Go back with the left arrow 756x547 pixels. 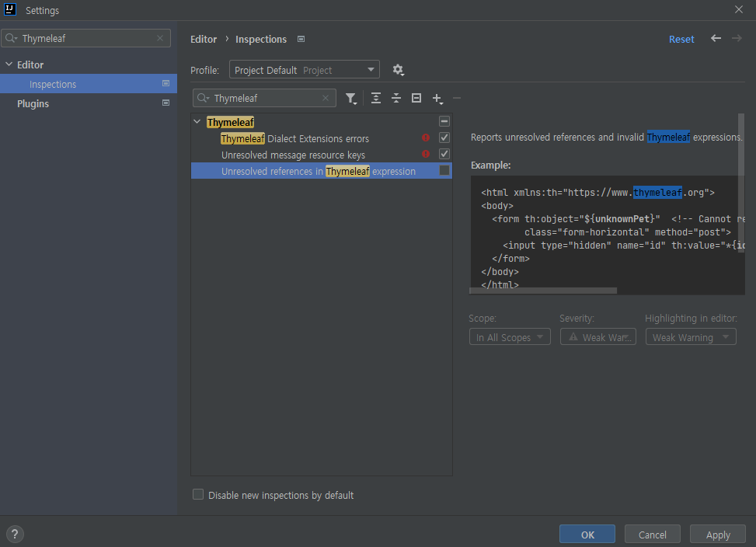coord(716,38)
